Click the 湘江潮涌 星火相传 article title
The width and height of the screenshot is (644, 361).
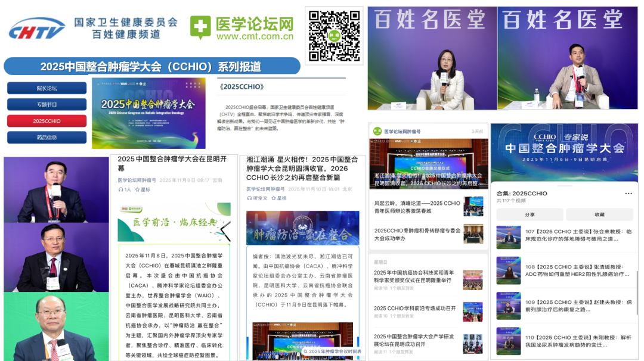302,168
